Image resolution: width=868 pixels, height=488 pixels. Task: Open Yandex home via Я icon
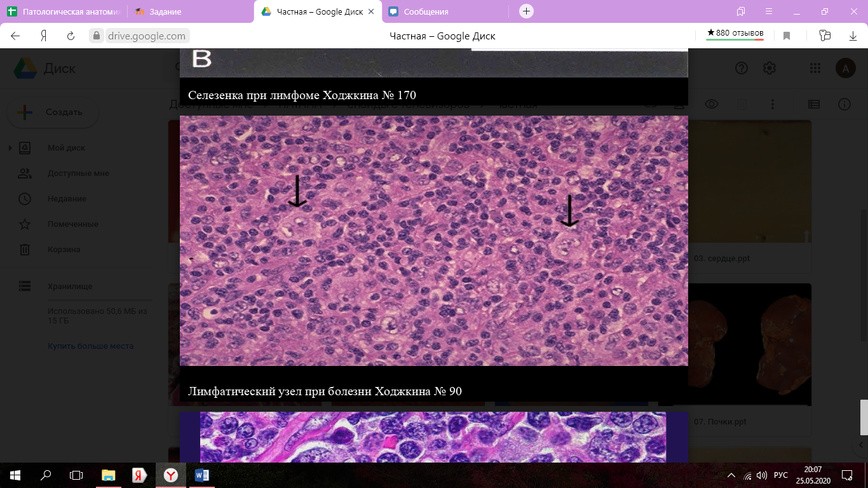click(44, 36)
